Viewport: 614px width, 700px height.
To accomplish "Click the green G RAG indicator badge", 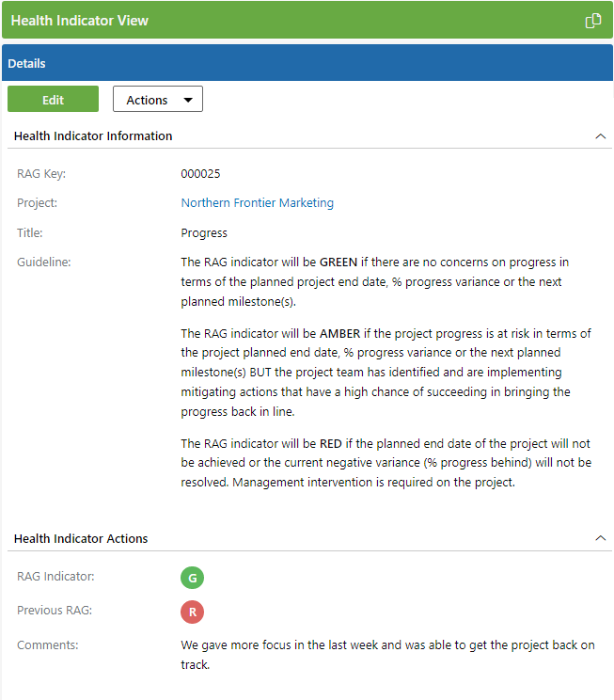I will point(192,578).
